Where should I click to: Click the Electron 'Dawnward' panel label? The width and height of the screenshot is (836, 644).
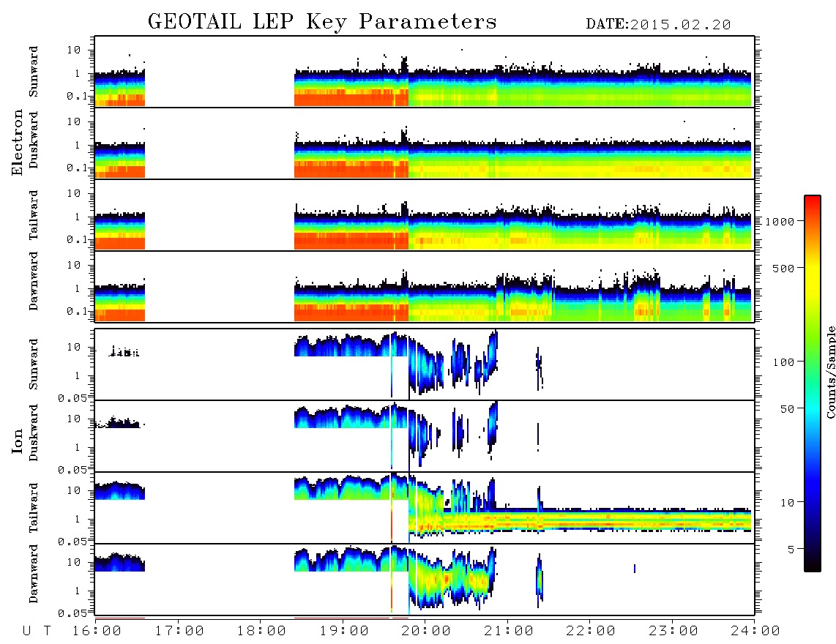tap(34, 282)
